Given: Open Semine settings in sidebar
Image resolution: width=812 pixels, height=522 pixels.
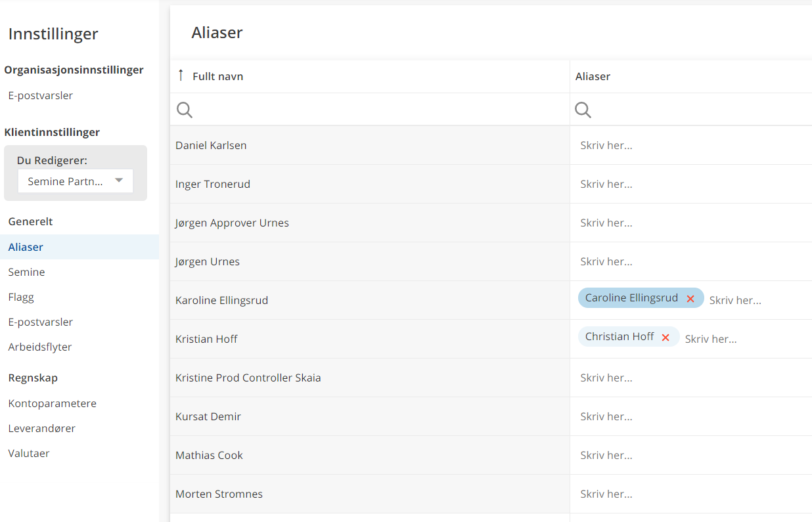Looking at the screenshot, I should click(26, 272).
